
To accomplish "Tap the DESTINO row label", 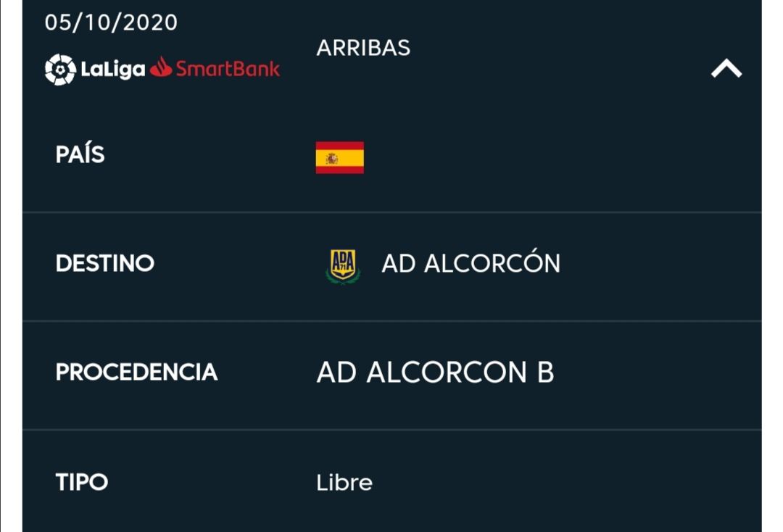I will [104, 263].
